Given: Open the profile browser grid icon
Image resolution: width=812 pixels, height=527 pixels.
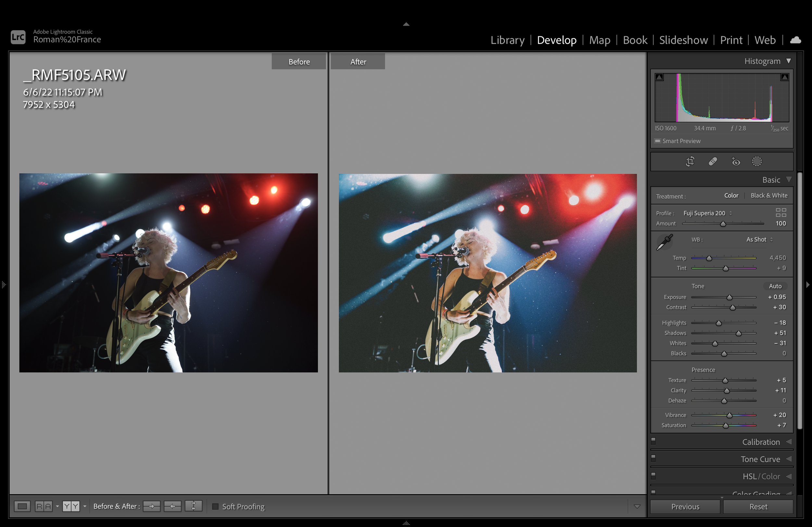Looking at the screenshot, I should pyautogui.click(x=780, y=212).
